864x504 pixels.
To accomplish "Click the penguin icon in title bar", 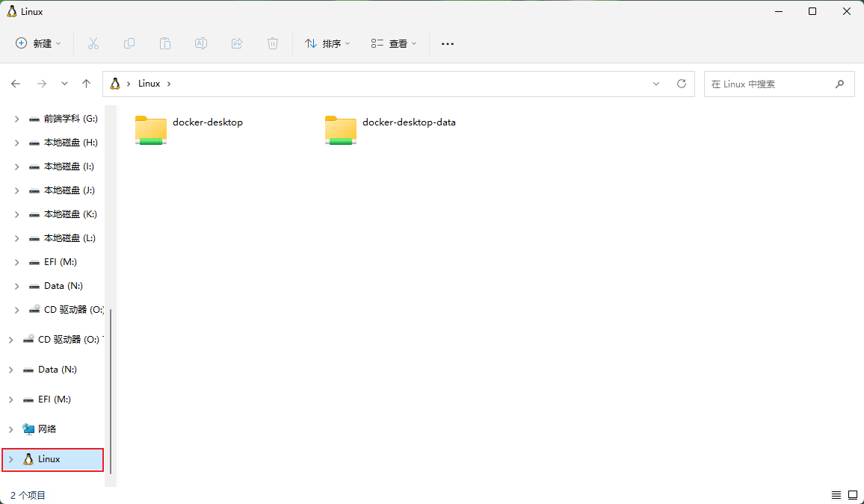I will [x=11, y=11].
